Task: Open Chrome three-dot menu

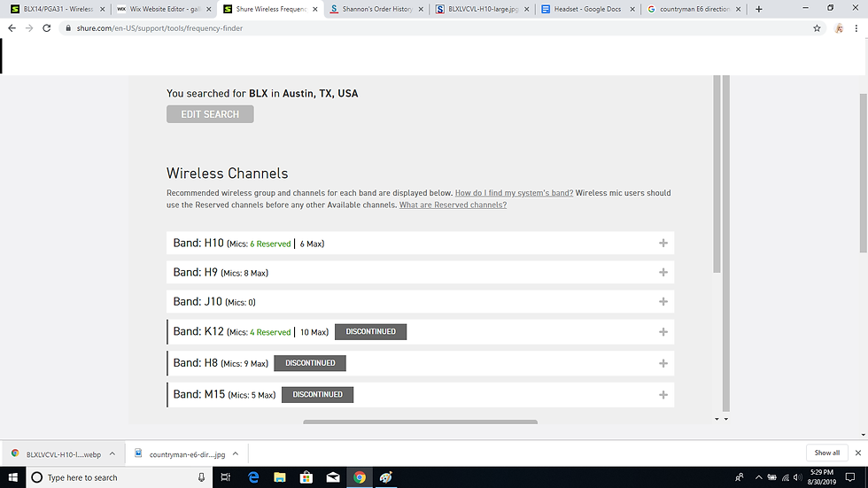Action: (856, 28)
